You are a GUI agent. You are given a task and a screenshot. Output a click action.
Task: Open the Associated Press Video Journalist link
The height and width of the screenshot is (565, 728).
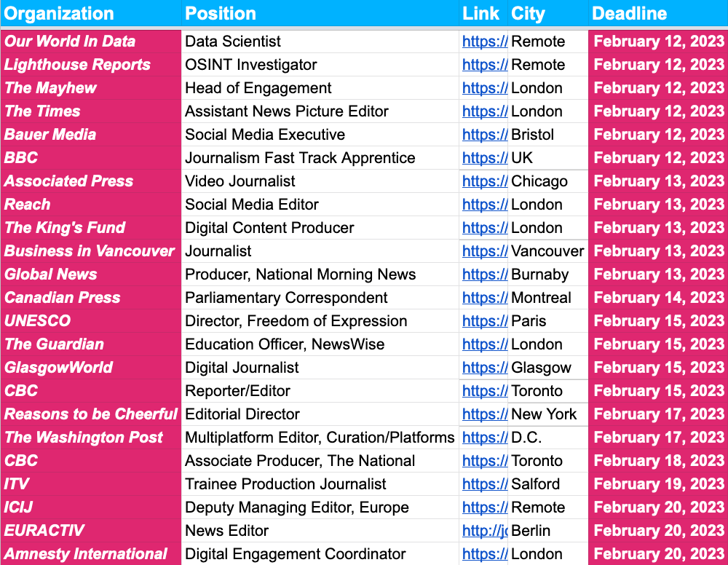coord(484,181)
